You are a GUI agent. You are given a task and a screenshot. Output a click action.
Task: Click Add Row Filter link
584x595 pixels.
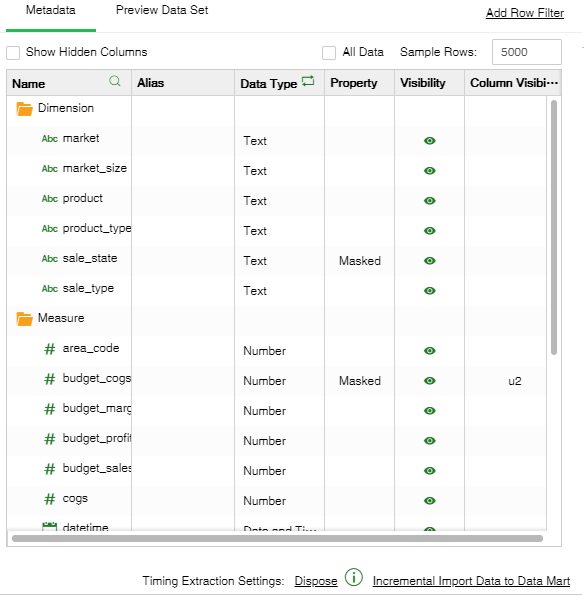(x=525, y=13)
